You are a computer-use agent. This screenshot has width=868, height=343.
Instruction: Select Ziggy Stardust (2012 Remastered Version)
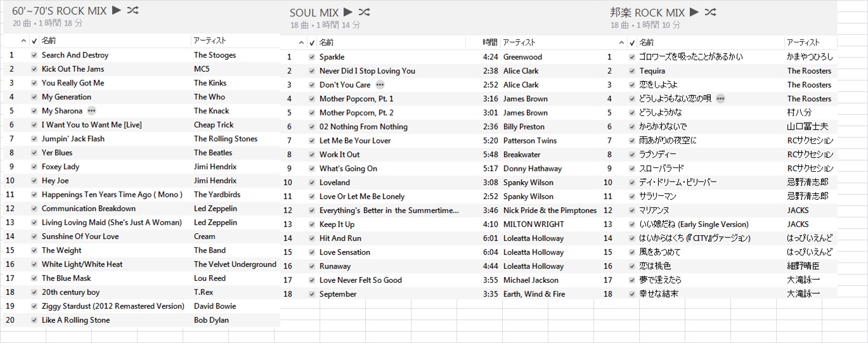pos(113,306)
